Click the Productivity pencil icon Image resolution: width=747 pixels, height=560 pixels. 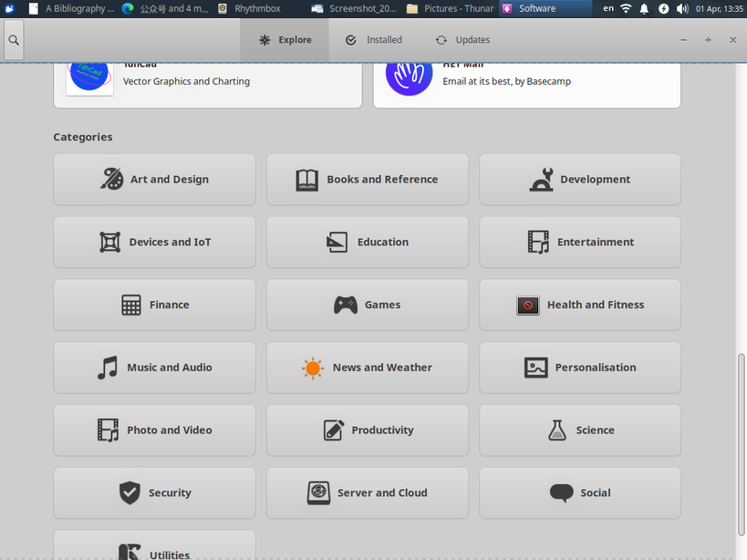(x=334, y=430)
